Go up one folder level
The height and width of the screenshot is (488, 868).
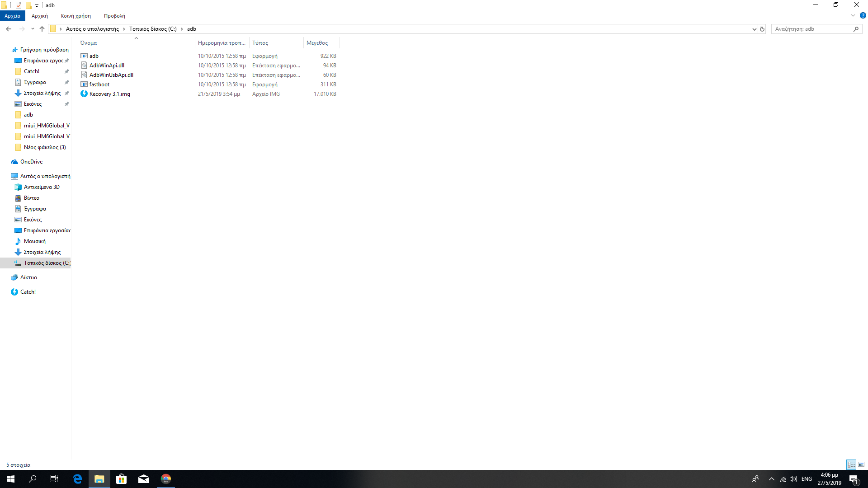42,29
